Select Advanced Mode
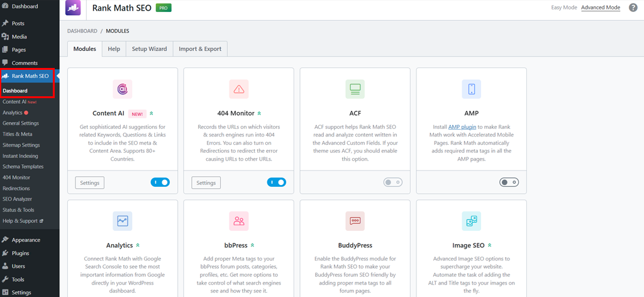This screenshot has height=297, width=644. point(601,8)
